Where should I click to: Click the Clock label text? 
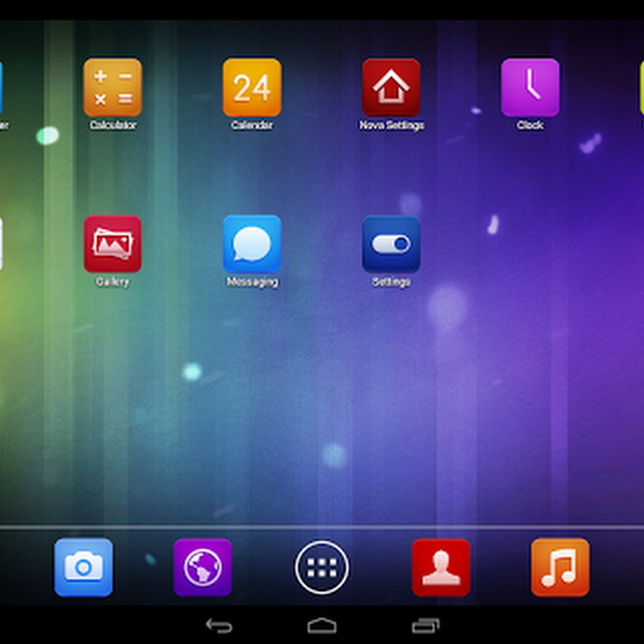click(x=530, y=125)
